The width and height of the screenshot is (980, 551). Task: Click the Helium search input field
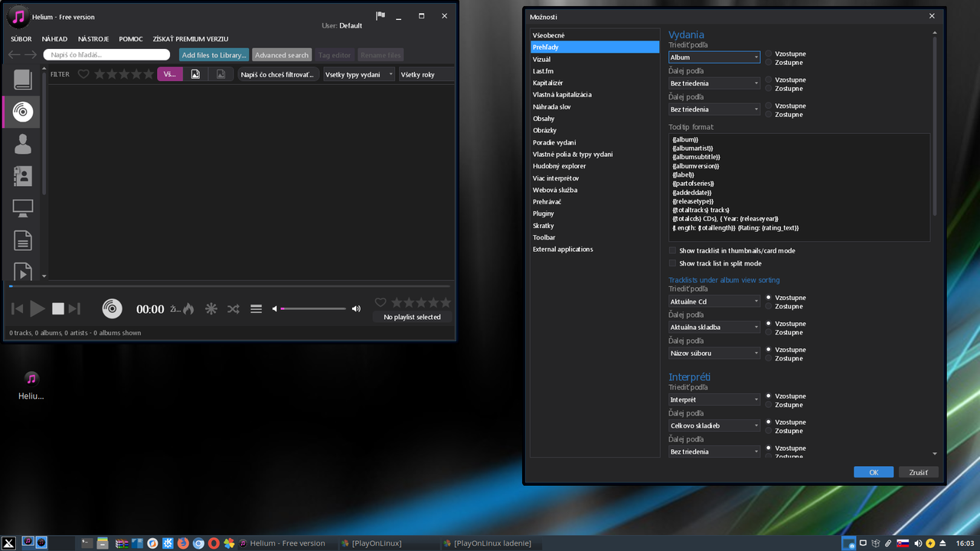[106, 55]
